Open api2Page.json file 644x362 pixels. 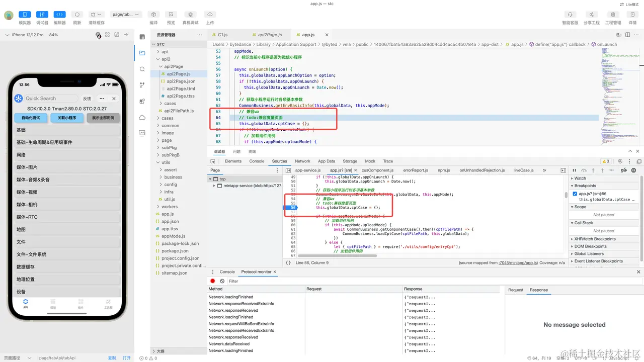pyautogui.click(x=179, y=81)
